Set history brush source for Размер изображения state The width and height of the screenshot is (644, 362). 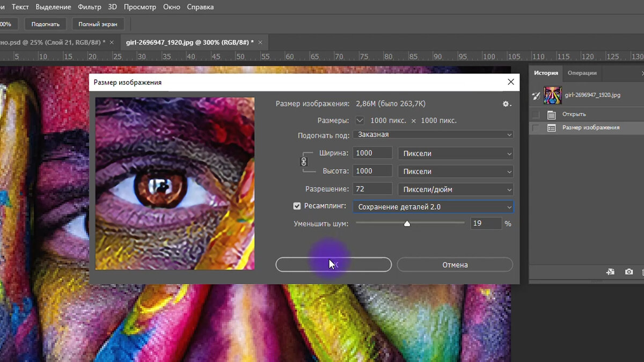(536, 128)
